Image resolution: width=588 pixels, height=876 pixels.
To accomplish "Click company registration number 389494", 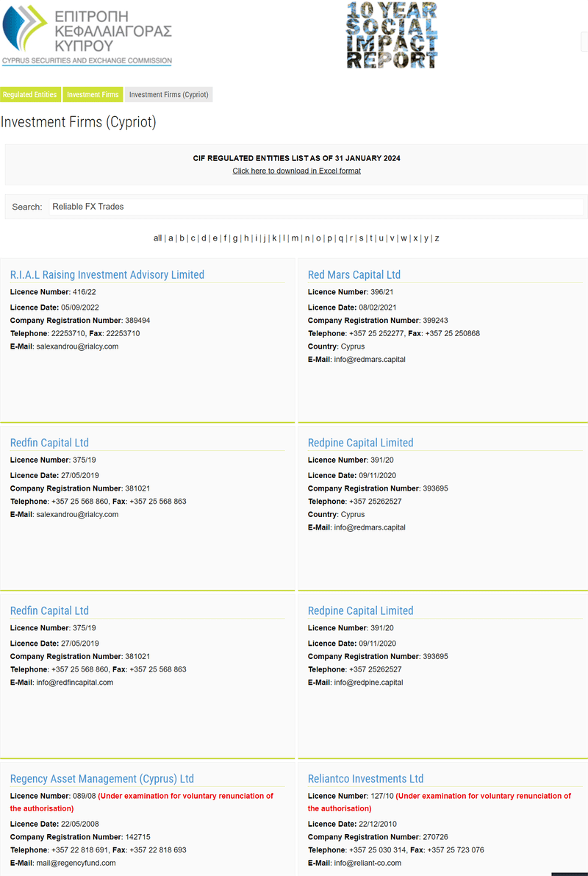I will coord(138,321).
